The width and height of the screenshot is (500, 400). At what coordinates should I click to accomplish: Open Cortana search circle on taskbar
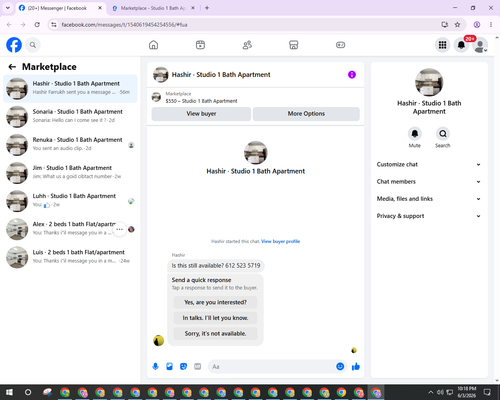28,392
